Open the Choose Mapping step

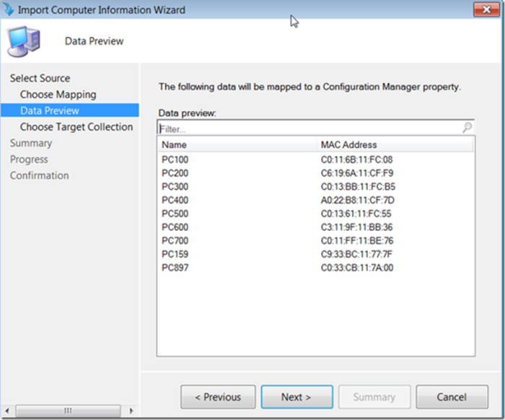(58, 95)
